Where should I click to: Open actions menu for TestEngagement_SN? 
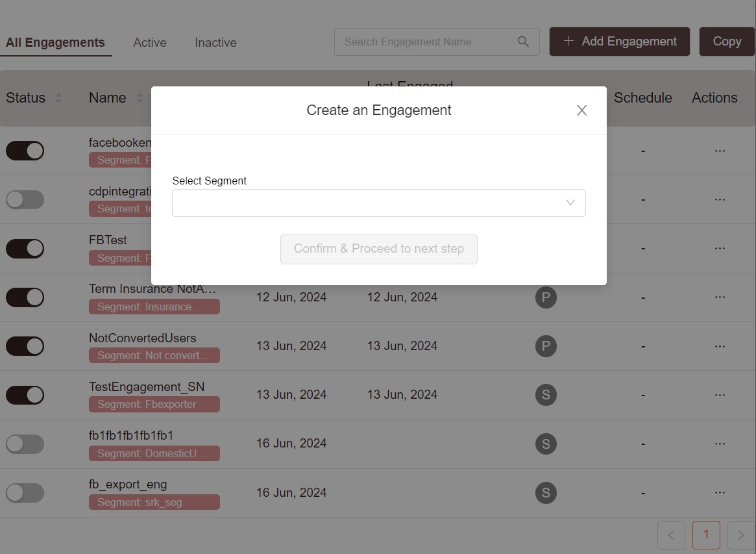719,394
